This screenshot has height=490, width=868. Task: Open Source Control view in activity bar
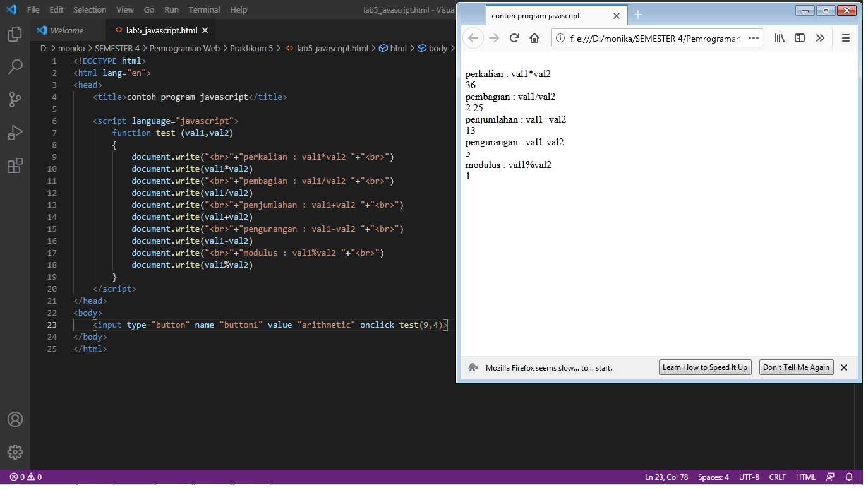[15, 100]
